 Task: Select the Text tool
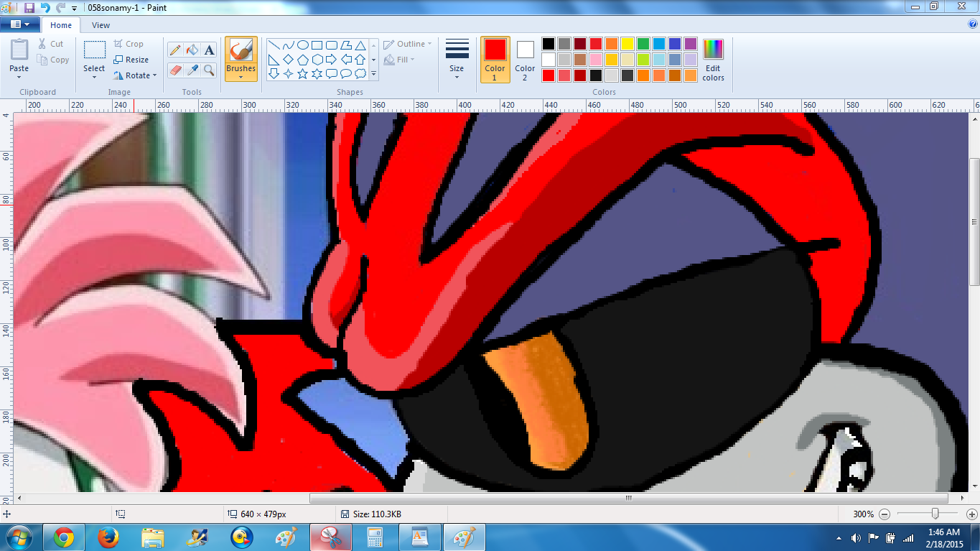209,50
